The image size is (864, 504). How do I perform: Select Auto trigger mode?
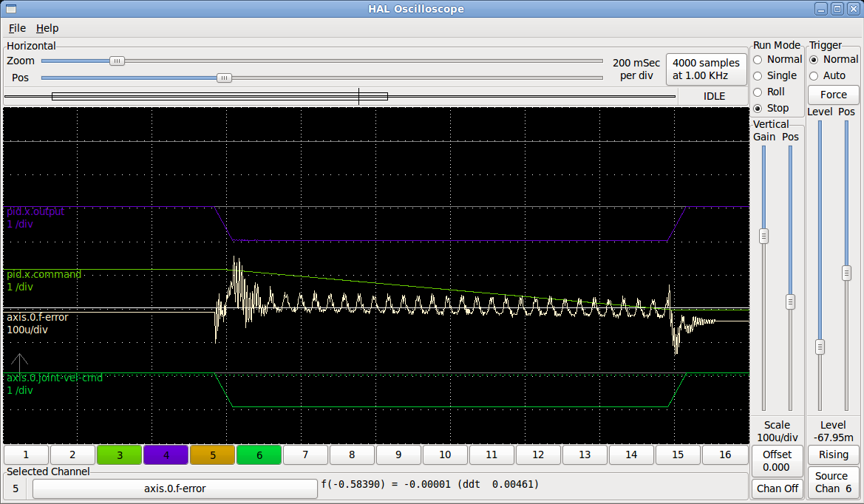[827, 75]
